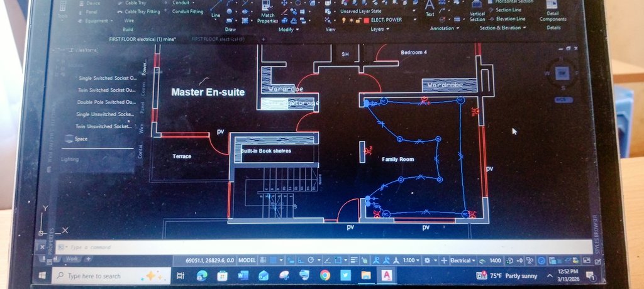Viewport: 644px width, 289px height.
Task: Open the Vertical Section tool
Action: pyautogui.click(x=477, y=11)
